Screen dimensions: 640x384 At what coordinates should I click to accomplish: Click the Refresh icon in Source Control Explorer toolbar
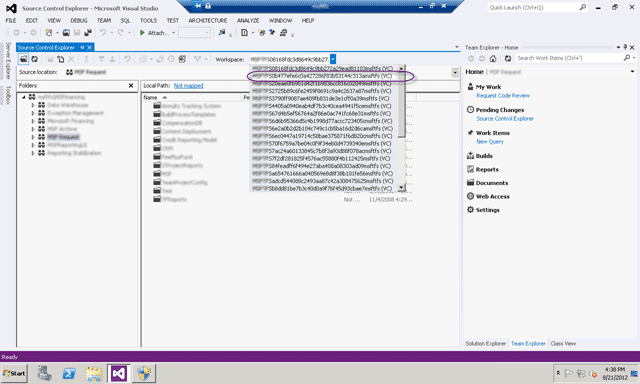(35, 59)
